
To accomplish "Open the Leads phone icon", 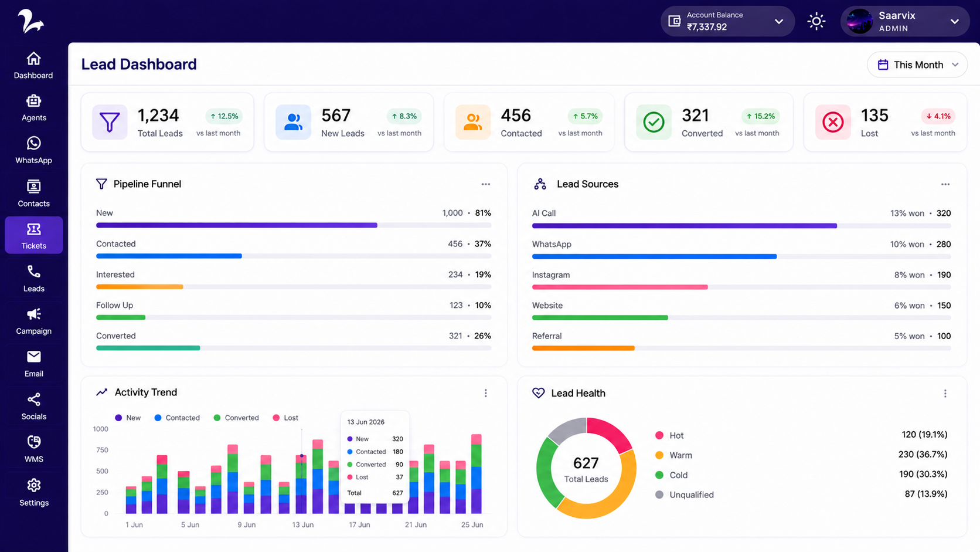I will pyautogui.click(x=33, y=272).
